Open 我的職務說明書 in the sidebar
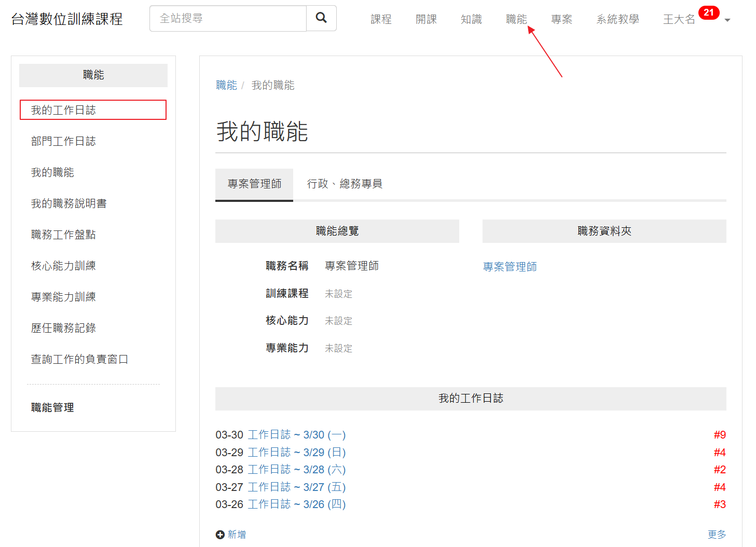Viewport: 756px width, 547px height. pyautogui.click(x=68, y=203)
